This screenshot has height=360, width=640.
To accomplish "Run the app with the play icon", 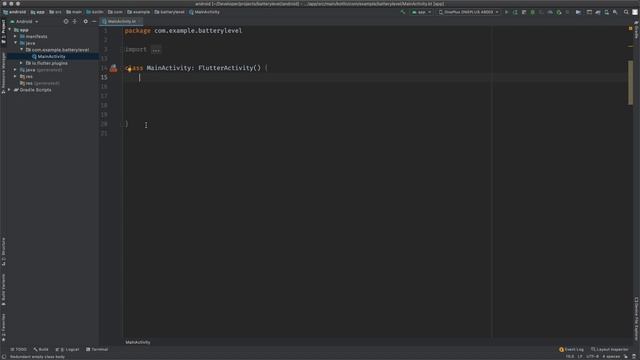I will [x=507, y=12].
